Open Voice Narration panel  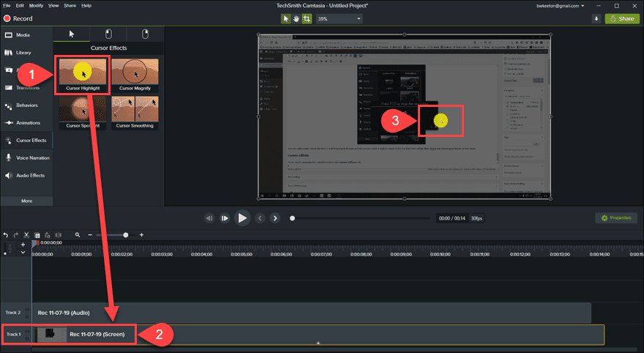30,157
